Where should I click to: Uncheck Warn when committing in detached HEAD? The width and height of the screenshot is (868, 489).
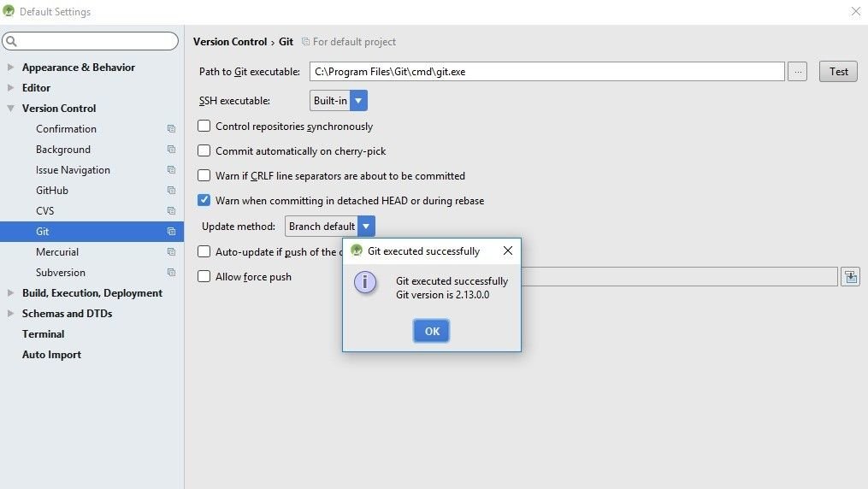click(x=204, y=200)
